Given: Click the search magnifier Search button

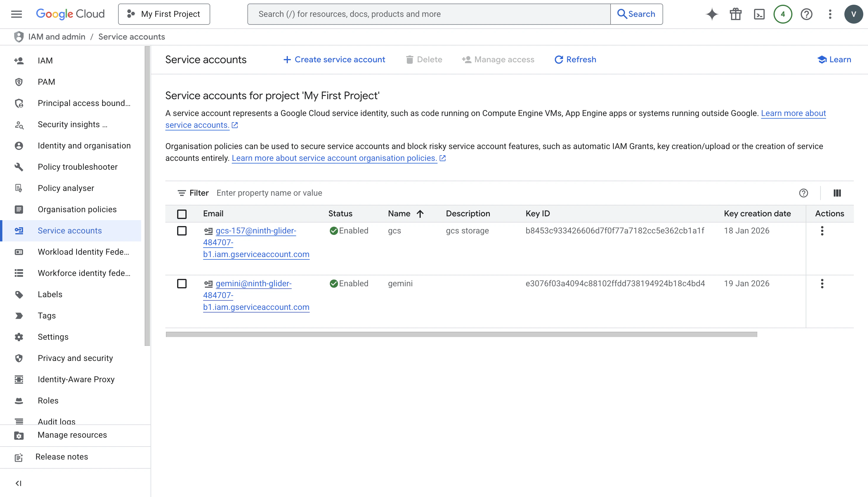Looking at the screenshot, I should pos(637,14).
